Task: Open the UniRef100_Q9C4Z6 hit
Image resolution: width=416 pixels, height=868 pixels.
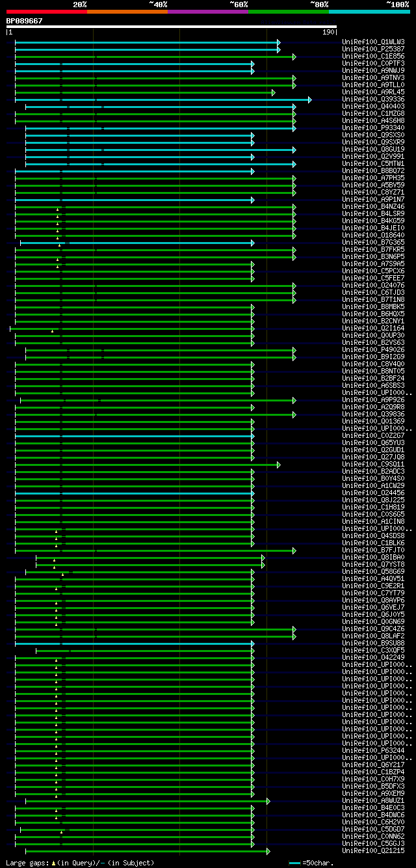Action: click(x=373, y=629)
